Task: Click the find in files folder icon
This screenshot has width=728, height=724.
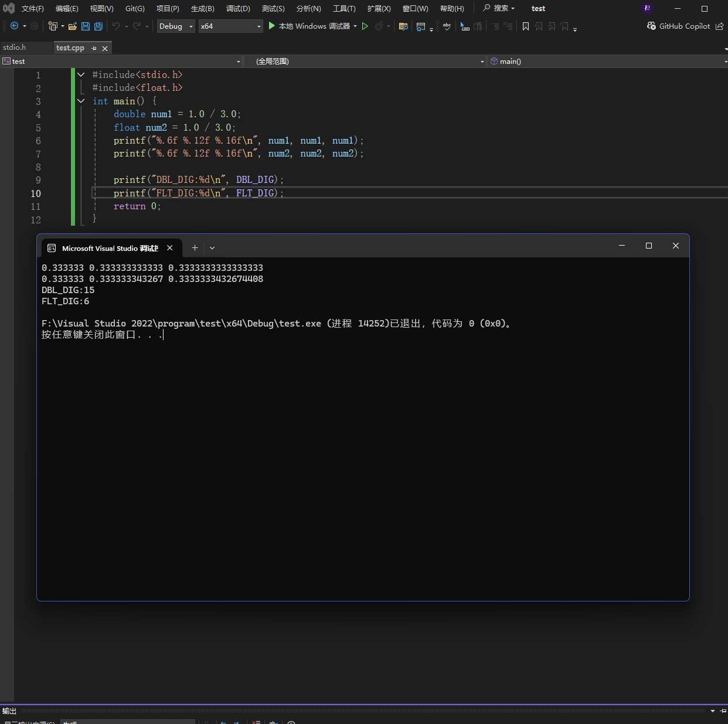Action: click(x=403, y=26)
